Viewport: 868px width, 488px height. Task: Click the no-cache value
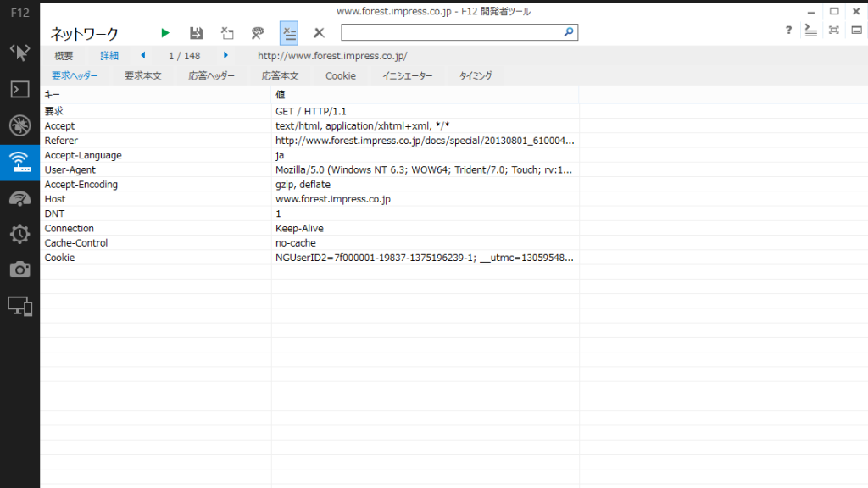point(296,243)
